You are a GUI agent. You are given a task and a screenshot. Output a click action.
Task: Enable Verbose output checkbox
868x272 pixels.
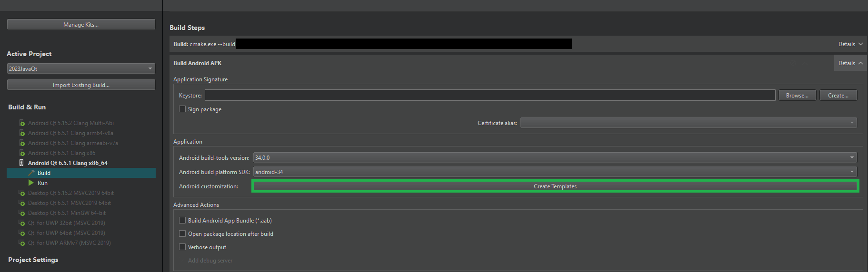pos(182,247)
